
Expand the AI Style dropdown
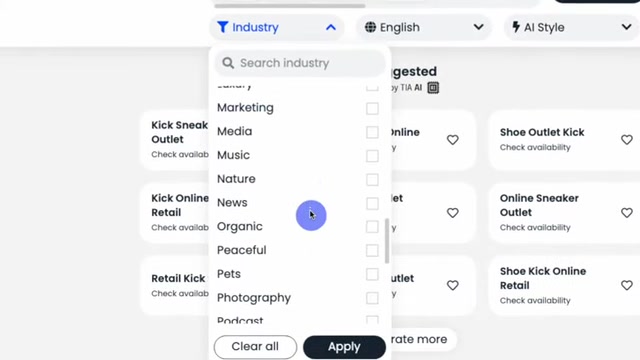pyautogui.click(x=572, y=27)
